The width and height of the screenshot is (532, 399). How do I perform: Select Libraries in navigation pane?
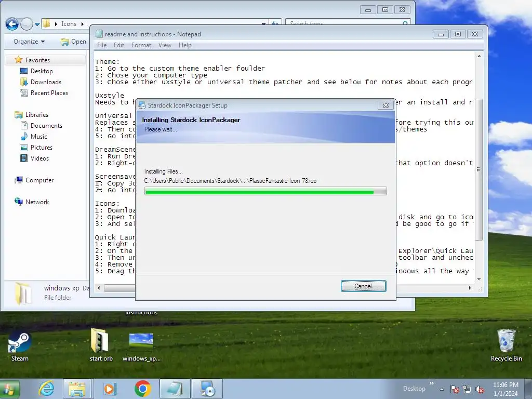pyautogui.click(x=37, y=115)
